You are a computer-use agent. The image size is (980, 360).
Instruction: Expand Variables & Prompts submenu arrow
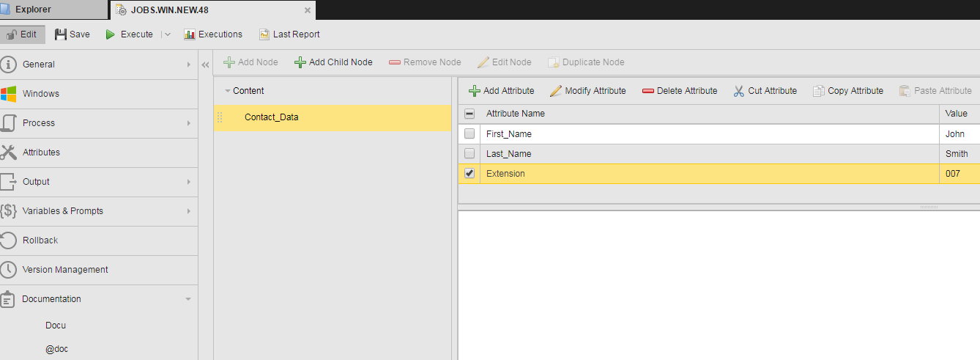tap(189, 211)
